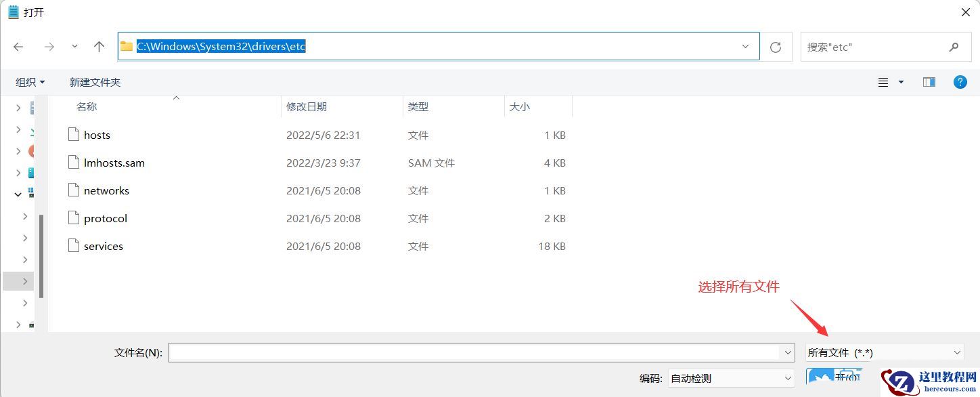The image size is (980, 397).
Task: Sort files by the 修改日期 column
Action: [307, 106]
